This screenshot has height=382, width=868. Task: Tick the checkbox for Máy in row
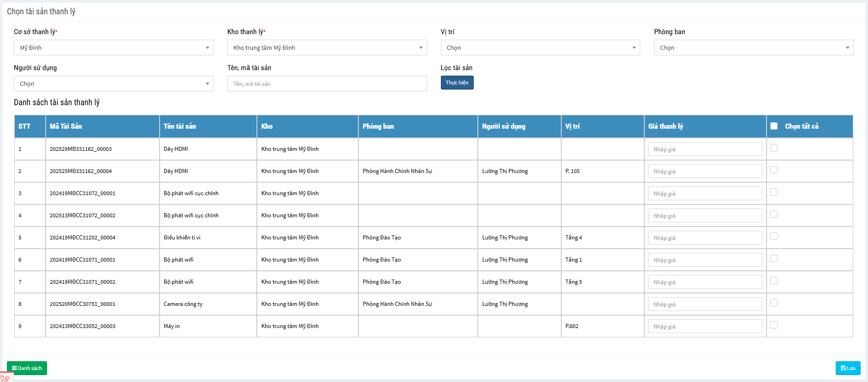coord(774,325)
